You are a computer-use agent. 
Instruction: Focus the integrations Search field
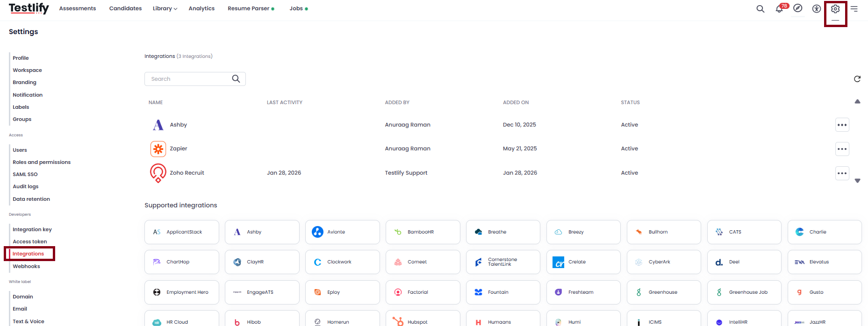click(x=195, y=79)
